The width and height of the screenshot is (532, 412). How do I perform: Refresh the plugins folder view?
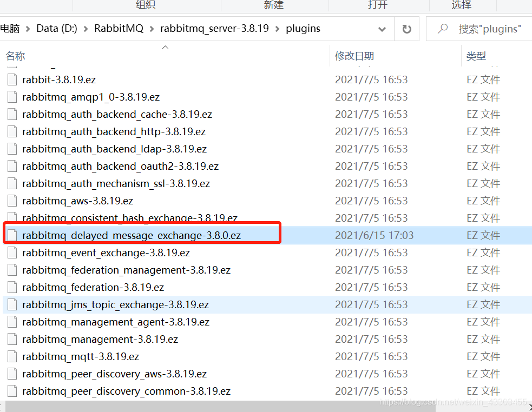point(407,29)
